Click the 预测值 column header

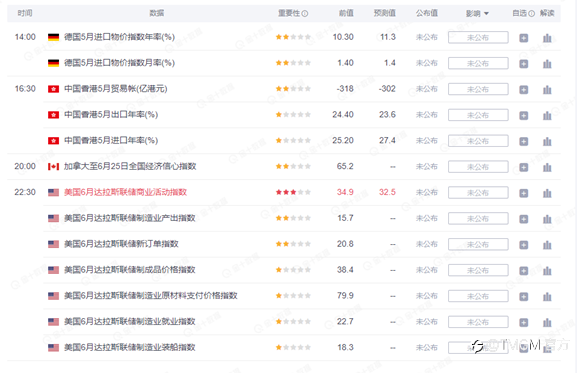385,13
